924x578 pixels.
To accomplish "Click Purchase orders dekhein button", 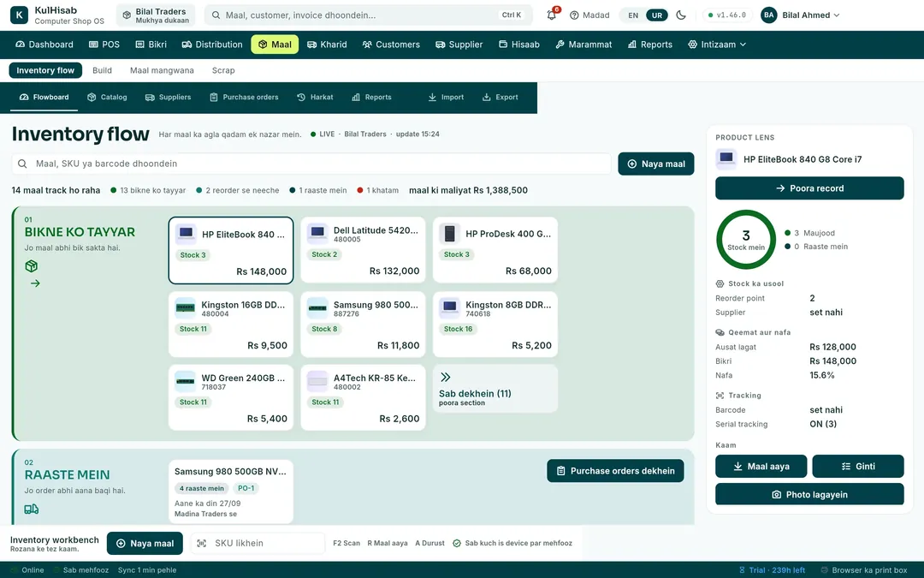I will (615, 471).
